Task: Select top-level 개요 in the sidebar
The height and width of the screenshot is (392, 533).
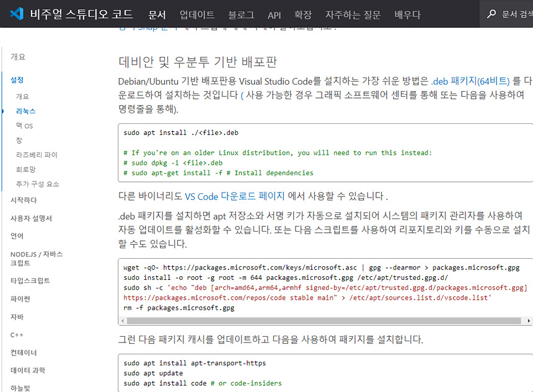Action: click(x=18, y=57)
